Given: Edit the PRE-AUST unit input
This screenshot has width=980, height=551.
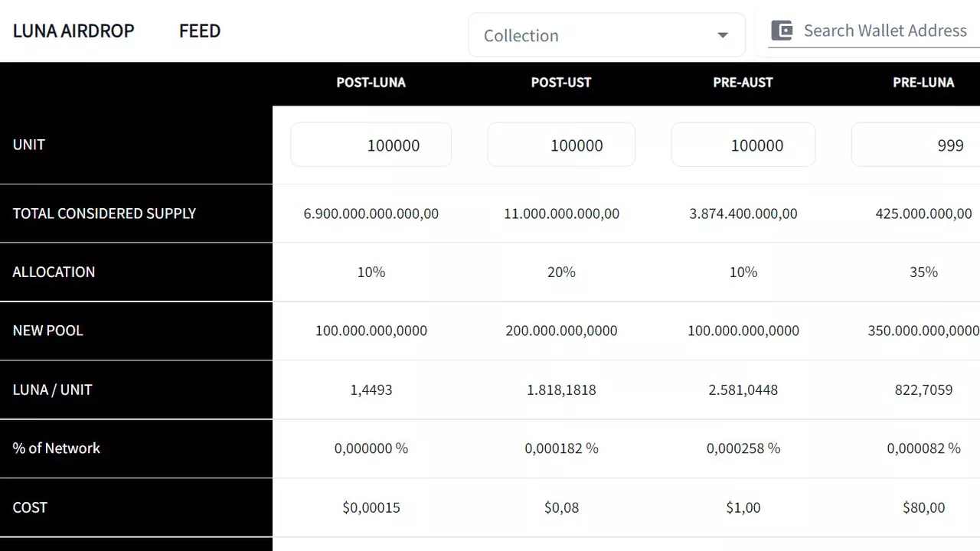Looking at the screenshot, I should click(x=743, y=145).
